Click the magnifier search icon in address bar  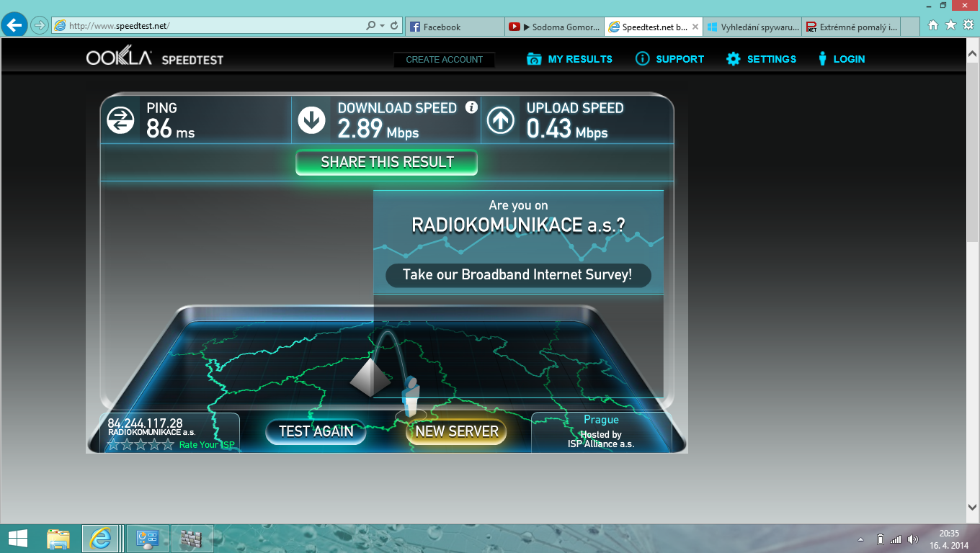(x=370, y=26)
